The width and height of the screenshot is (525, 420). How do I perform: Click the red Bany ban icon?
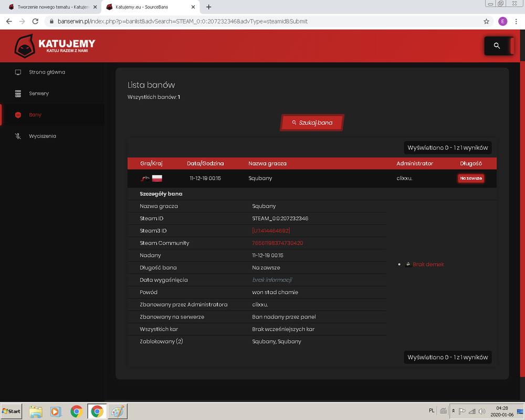click(18, 115)
